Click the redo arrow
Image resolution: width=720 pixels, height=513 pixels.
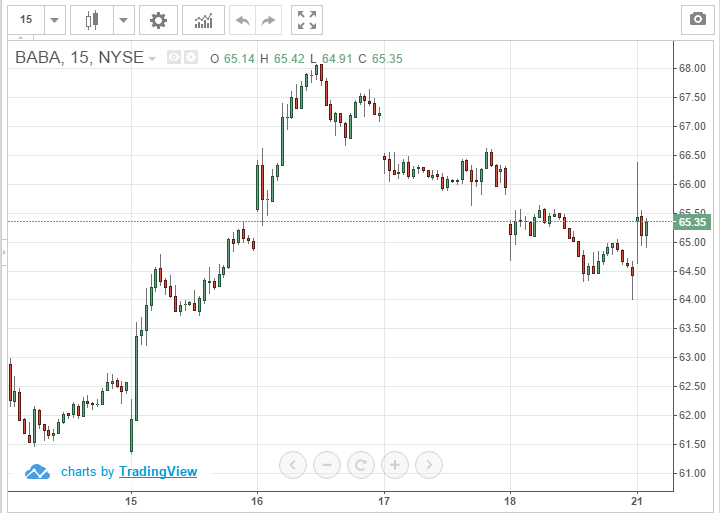(x=268, y=20)
